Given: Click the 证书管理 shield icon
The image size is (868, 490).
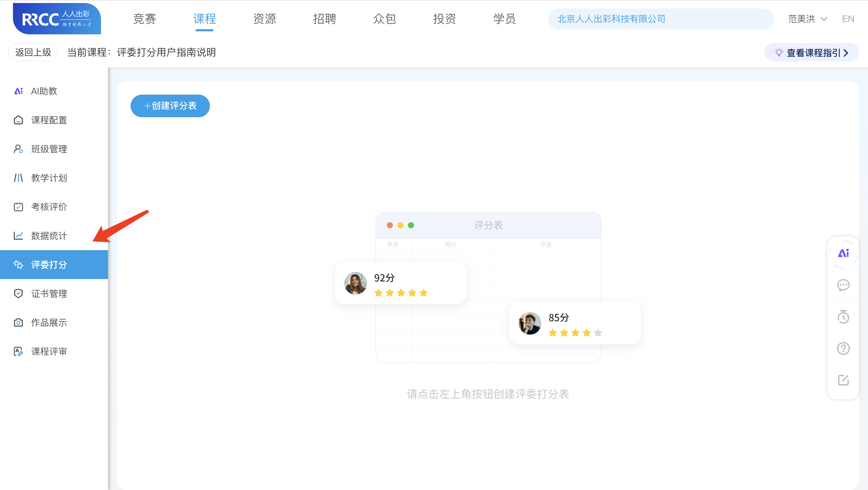Looking at the screenshot, I should (x=18, y=294).
